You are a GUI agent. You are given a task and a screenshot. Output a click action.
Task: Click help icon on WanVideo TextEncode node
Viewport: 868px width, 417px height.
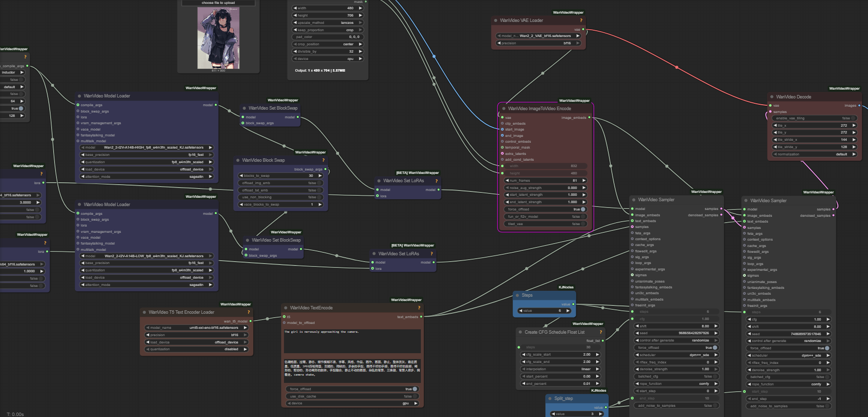point(419,308)
